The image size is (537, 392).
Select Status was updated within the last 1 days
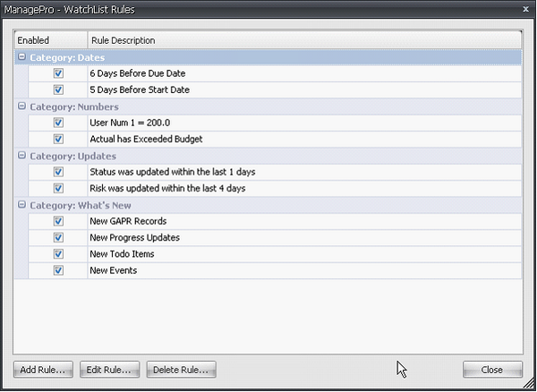pyautogui.click(x=173, y=172)
